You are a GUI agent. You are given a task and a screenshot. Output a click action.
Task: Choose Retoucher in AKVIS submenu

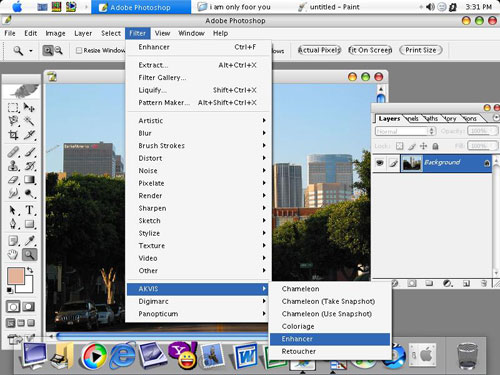330,351
